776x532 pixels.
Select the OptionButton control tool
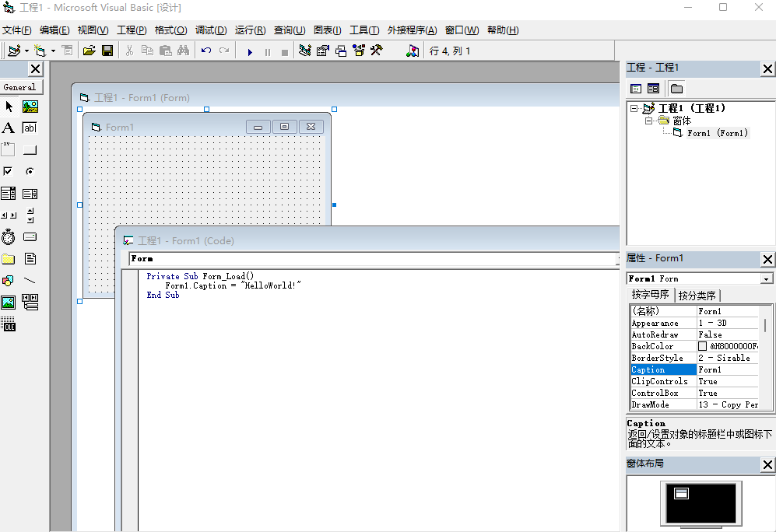click(x=30, y=172)
